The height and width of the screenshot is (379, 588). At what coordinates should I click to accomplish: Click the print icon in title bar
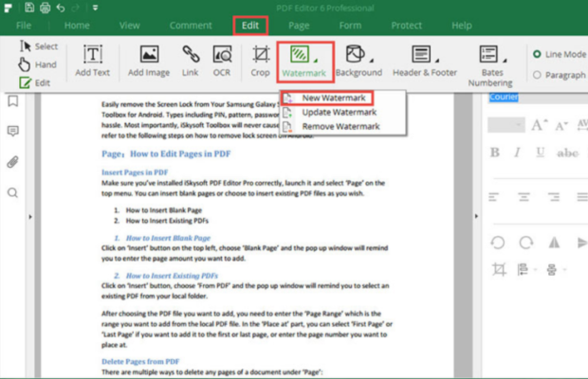click(x=43, y=8)
